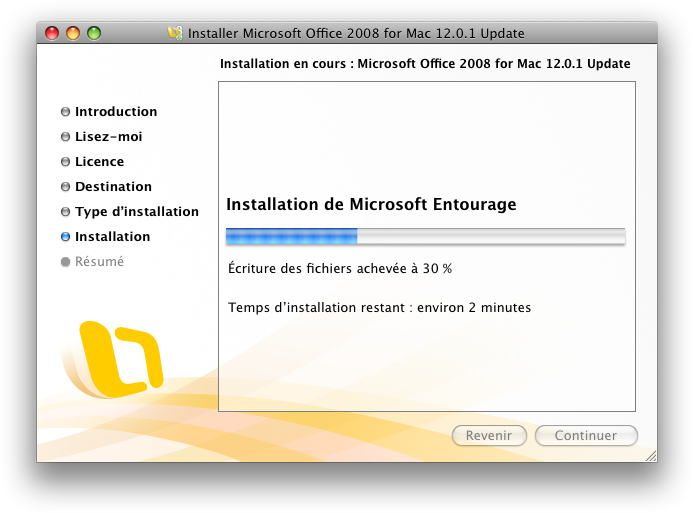Select the Destination step label in the sidebar
Viewport: 693px width, 513px height.
coord(113,187)
